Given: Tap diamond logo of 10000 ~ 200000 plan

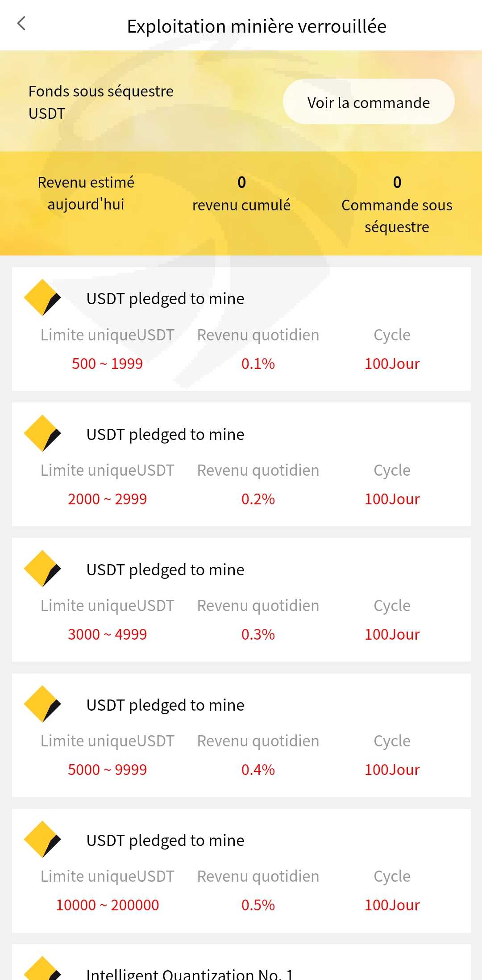Looking at the screenshot, I should coord(42,839).
